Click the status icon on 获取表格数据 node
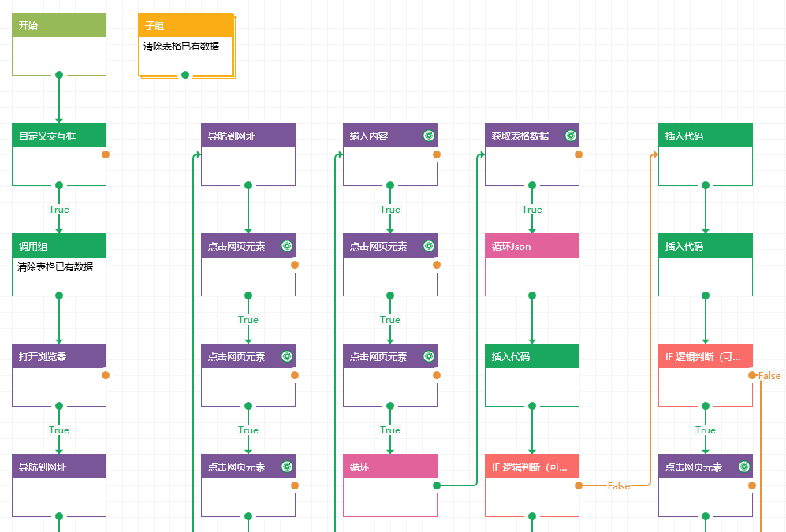Viewport: 786px width, 532px height. coord(571,136)
